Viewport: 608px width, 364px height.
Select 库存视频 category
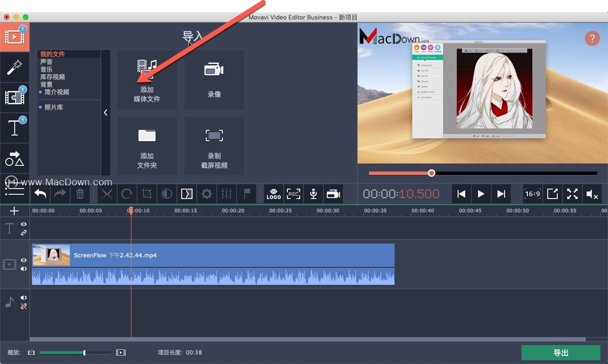pyautogui.click(x=53, y=77)
